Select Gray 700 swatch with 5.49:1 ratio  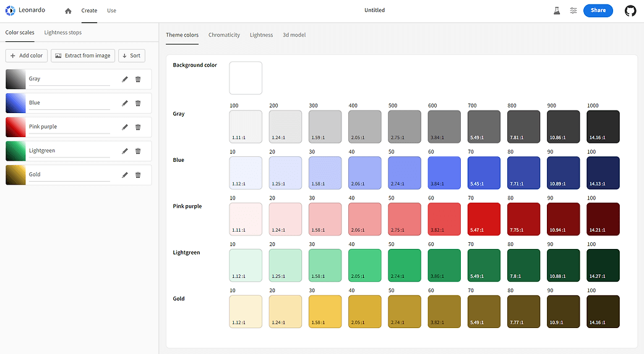[484, 127]
